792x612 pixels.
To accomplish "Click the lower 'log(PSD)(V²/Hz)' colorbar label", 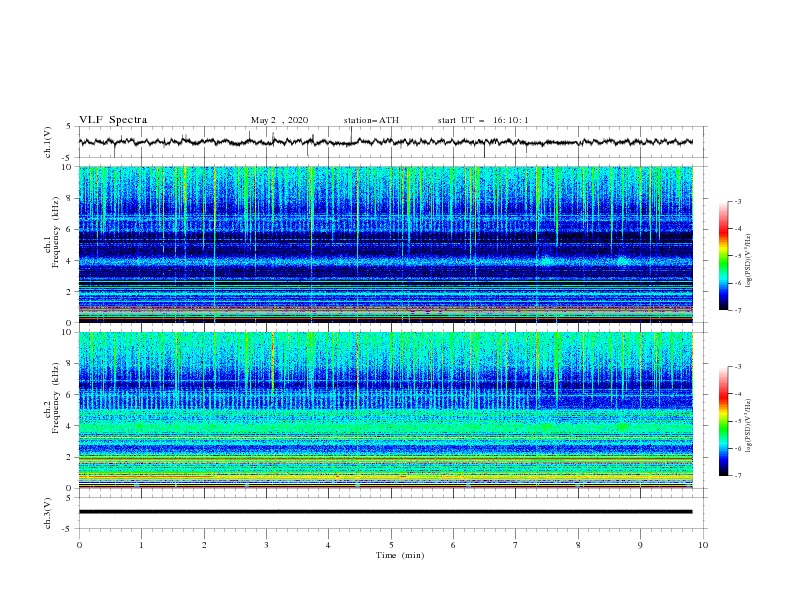I will (748, 425).
